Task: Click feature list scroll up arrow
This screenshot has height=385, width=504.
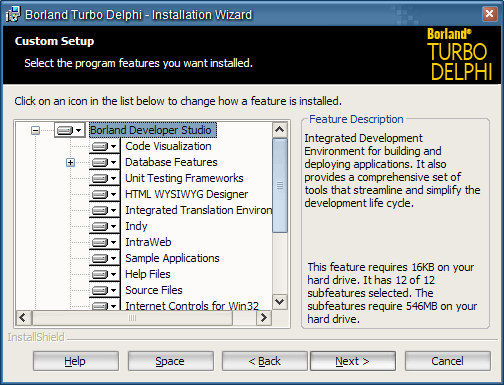Action: click(280, 130)
